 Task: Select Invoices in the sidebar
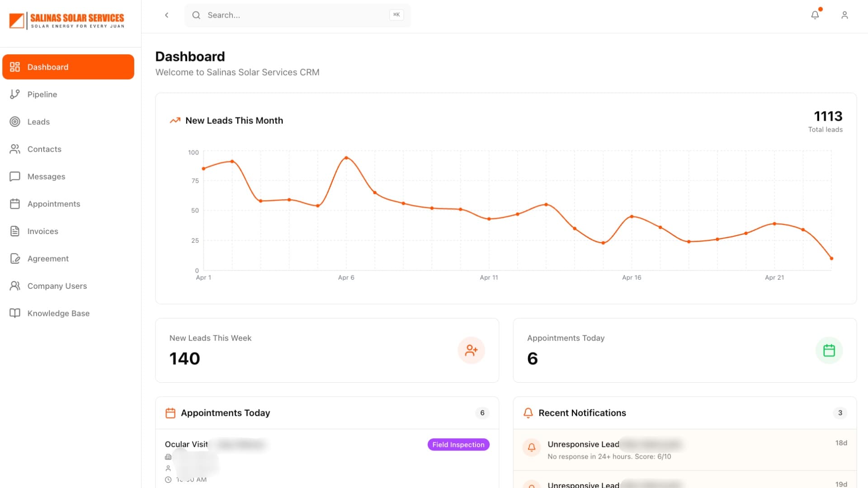42,231
